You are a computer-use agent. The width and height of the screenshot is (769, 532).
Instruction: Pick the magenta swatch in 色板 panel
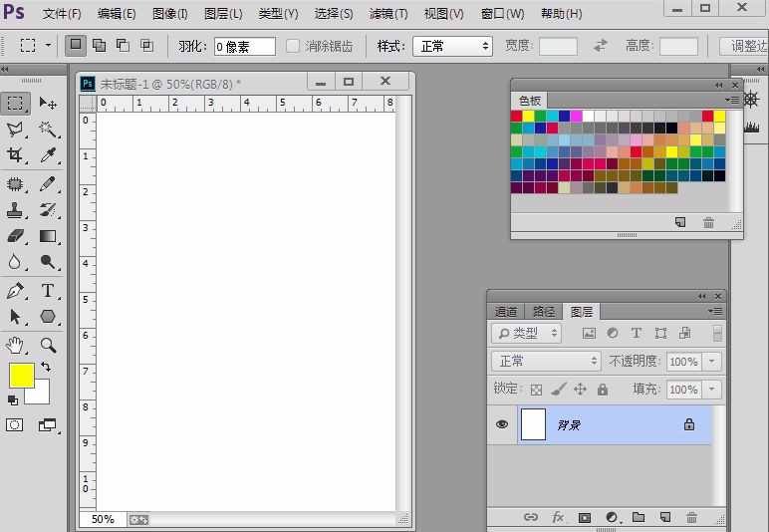coord(577,117)
